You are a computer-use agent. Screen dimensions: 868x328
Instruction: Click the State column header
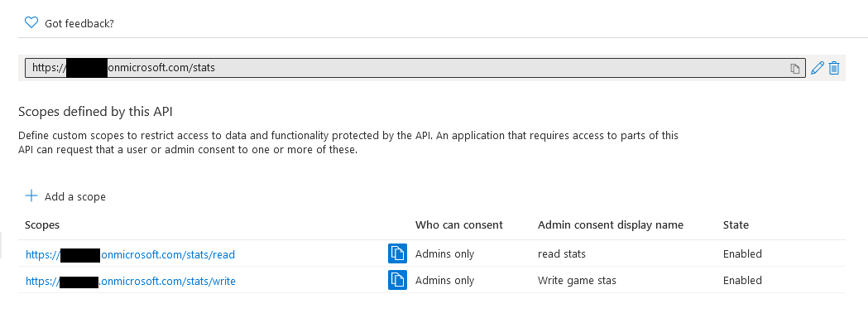tap(736, 225)
